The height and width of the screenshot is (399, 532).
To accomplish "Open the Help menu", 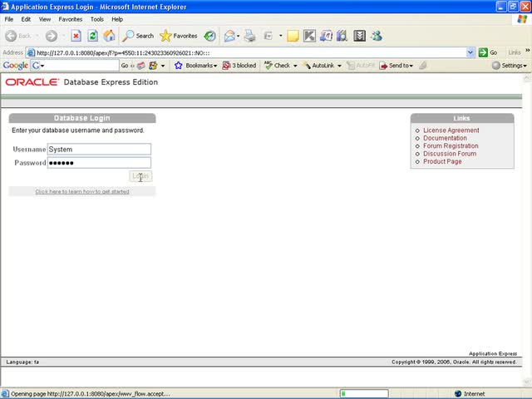I will pos(117,19).
